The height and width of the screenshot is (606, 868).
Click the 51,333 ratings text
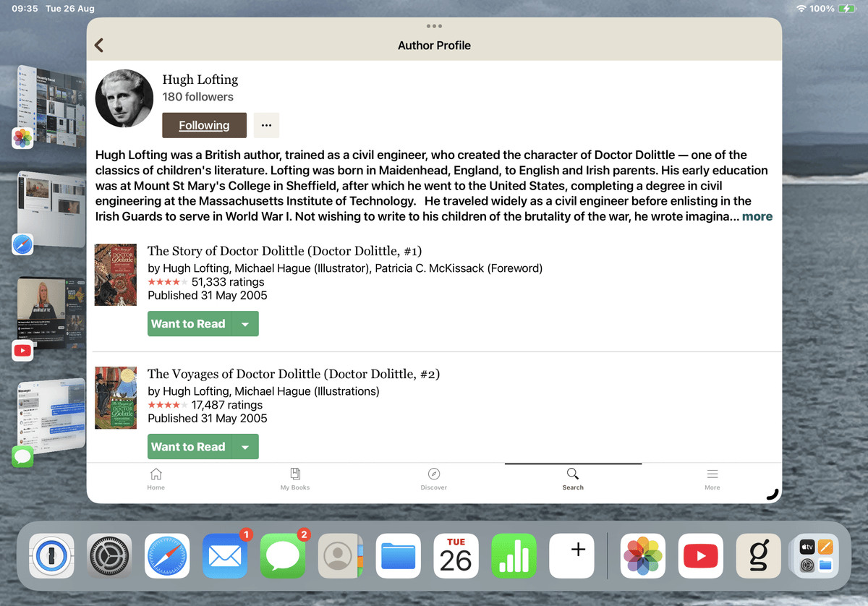(x=228, y=282)
